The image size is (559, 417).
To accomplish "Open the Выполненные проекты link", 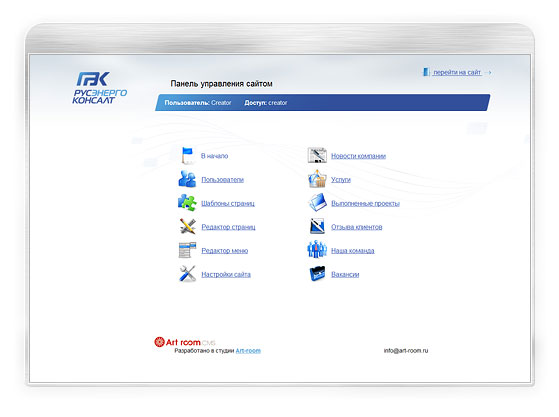I will tap(365, 204).
